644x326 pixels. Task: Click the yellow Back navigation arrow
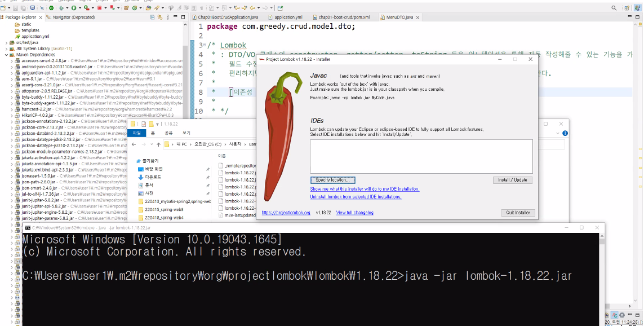coord(252,8)
